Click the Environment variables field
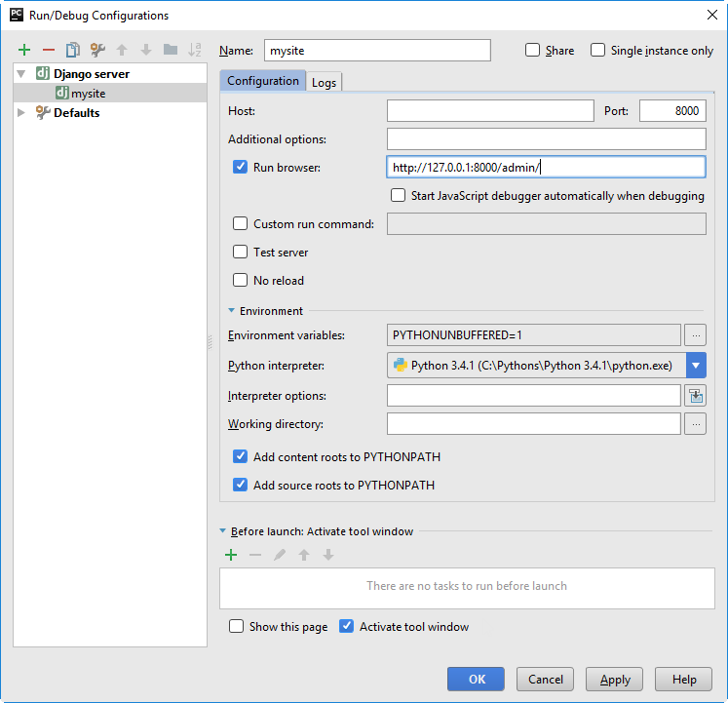Screen dimensions: 728x703 pos(534,335)
